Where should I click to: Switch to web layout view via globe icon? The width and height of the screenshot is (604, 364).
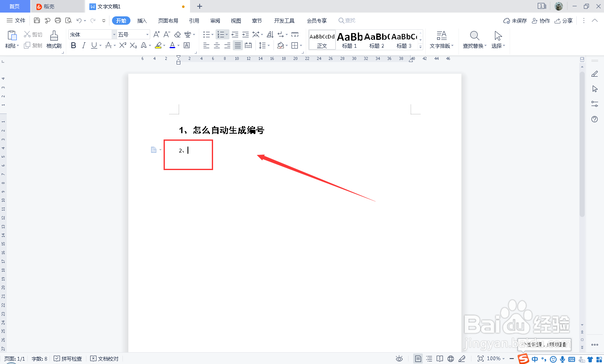[450, 359]
